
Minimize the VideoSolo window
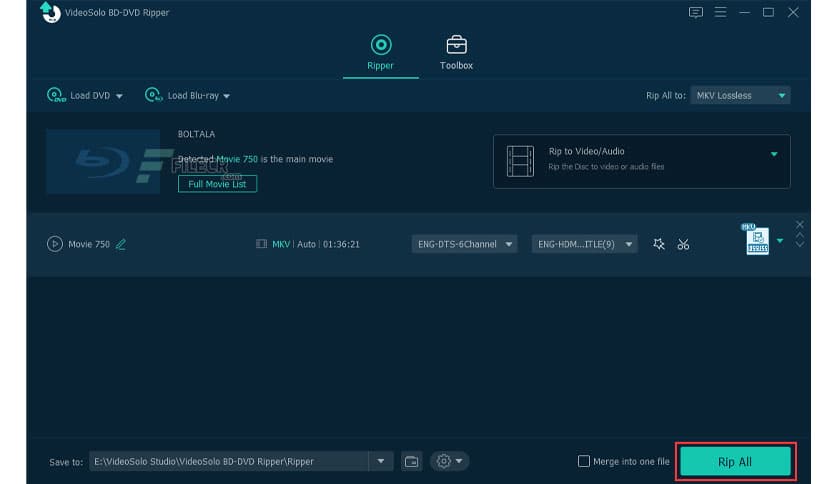(x=744, y=12)
